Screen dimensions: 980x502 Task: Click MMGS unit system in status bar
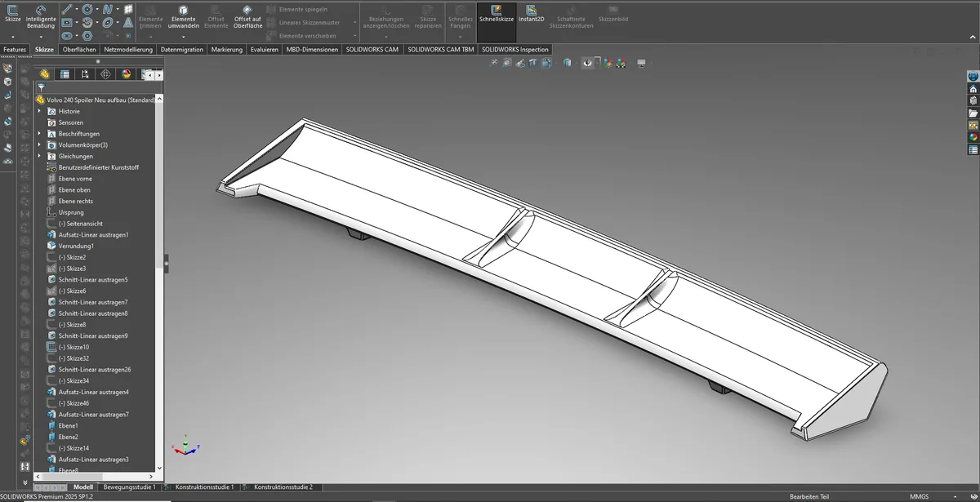pos(920,496)
